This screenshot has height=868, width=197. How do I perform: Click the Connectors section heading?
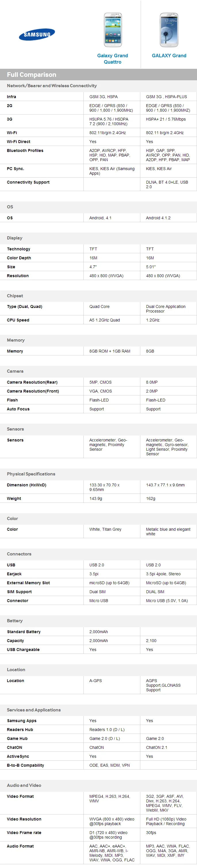click(x=19, y=554)
